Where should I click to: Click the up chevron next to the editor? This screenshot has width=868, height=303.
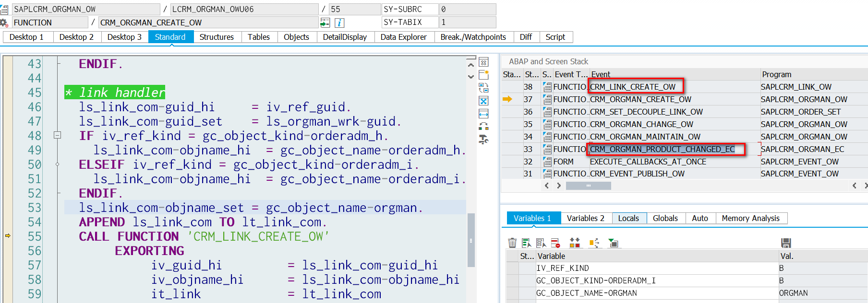[471, 65]
